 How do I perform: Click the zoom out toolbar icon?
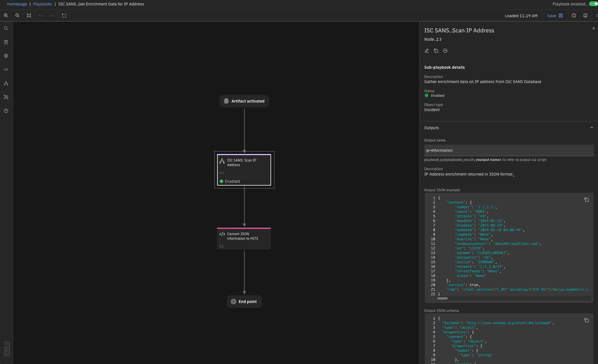pyautogui.click(x=17, y=15)
